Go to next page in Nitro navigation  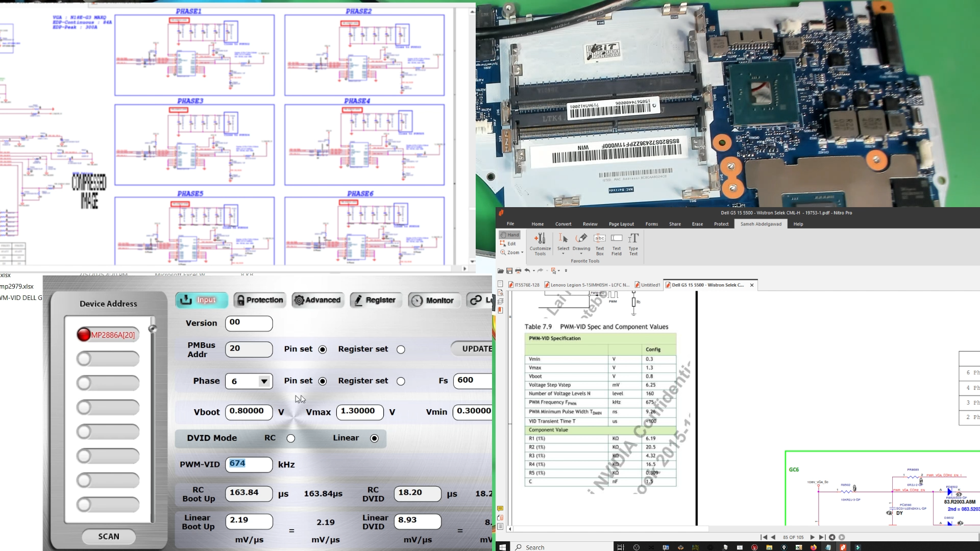click(812, 537)
